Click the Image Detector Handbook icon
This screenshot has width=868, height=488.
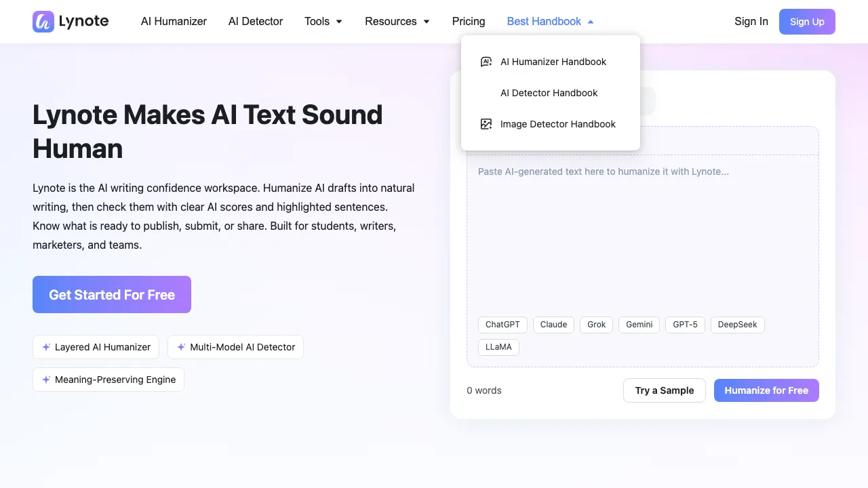486,124
